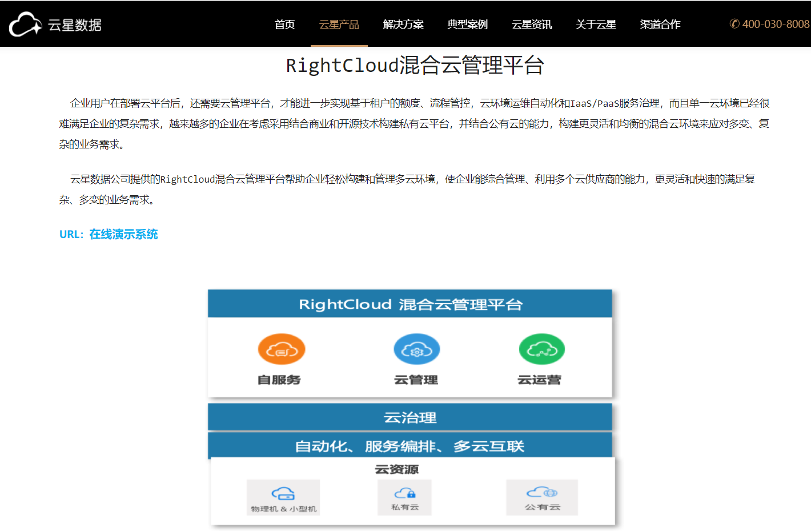Click the 云管理 label in diagram

tap(416, 380)
